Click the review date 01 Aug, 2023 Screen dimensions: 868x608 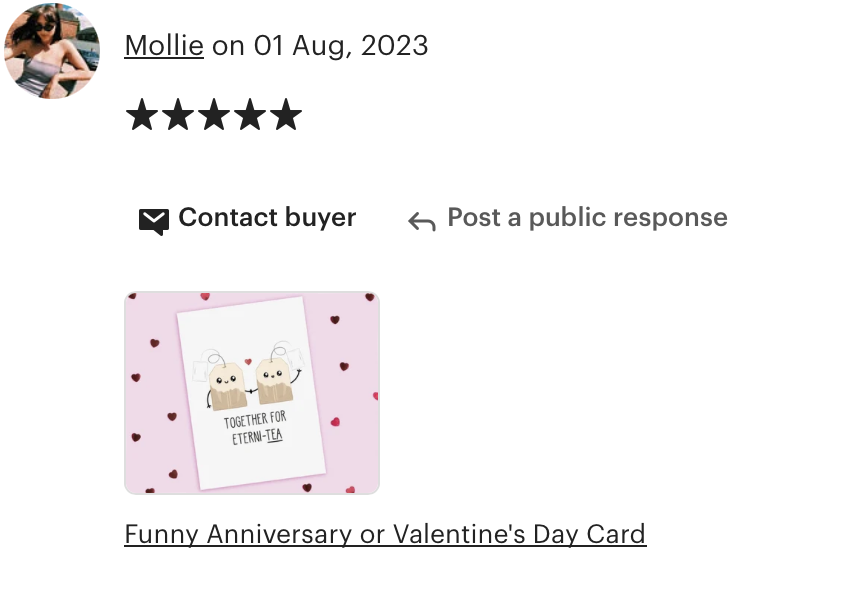point(341,45)
